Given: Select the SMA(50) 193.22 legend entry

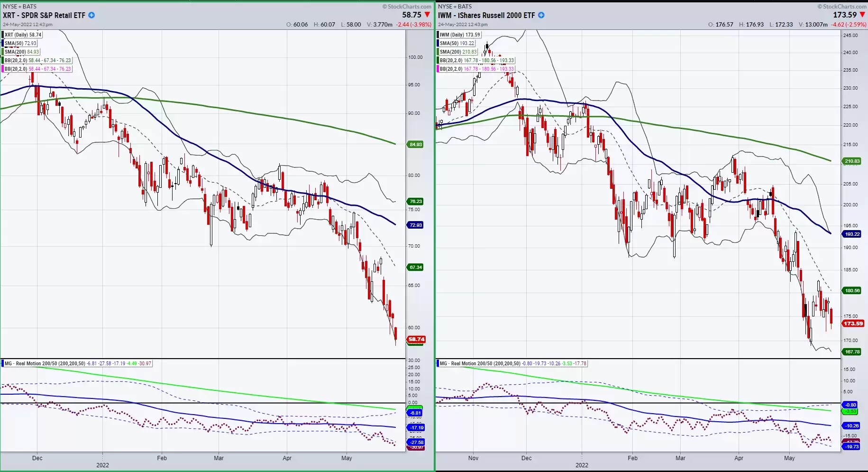Looking at the screenshot, I should 457,43.
